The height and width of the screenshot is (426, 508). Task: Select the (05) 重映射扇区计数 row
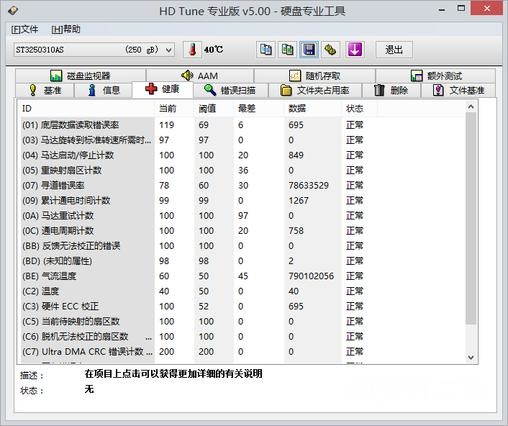pos(193,170)
